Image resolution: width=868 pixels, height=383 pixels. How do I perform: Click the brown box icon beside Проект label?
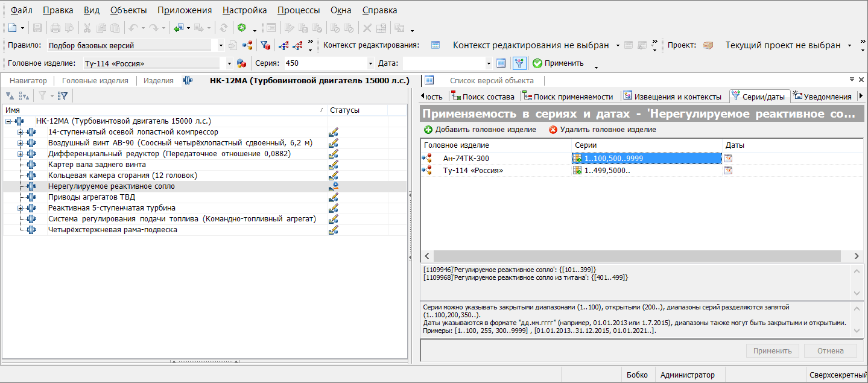(x=708, y=45)
